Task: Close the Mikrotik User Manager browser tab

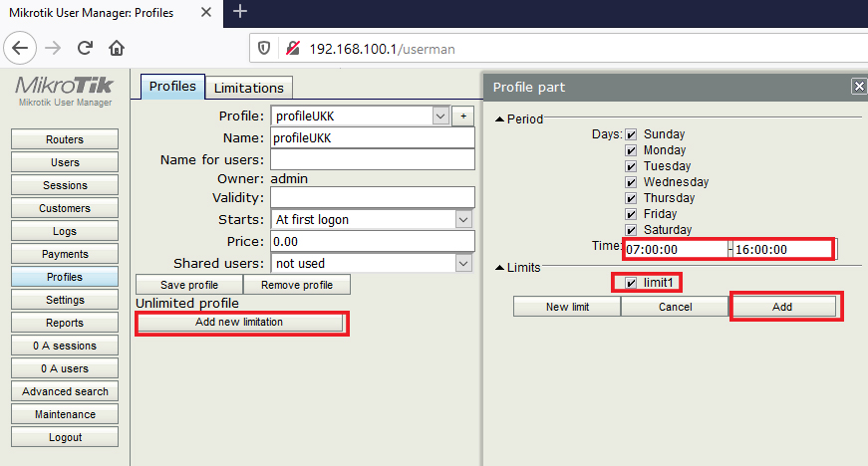Action: pyautogui.click(x=206, y=12)
